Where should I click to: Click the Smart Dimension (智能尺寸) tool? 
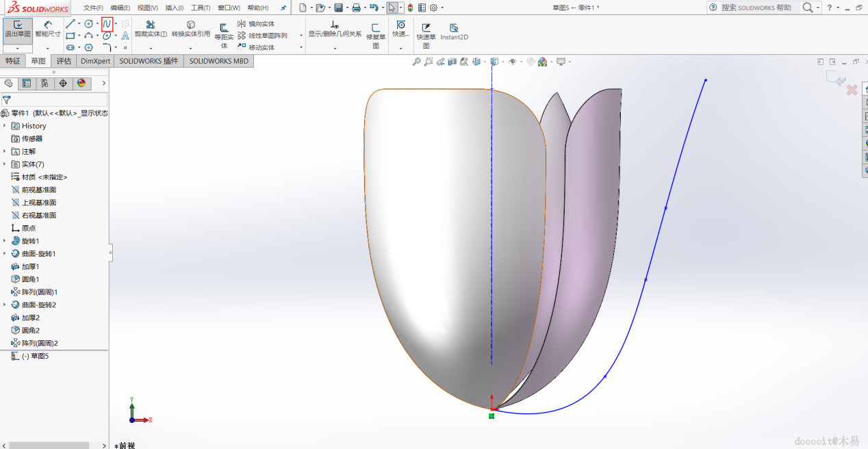tap(47, 29)
